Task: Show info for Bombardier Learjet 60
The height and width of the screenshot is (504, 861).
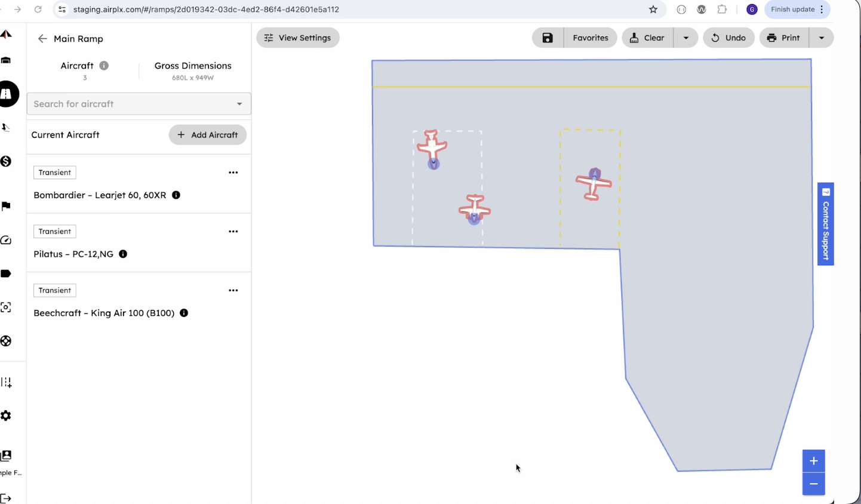Action: point(176,195)
